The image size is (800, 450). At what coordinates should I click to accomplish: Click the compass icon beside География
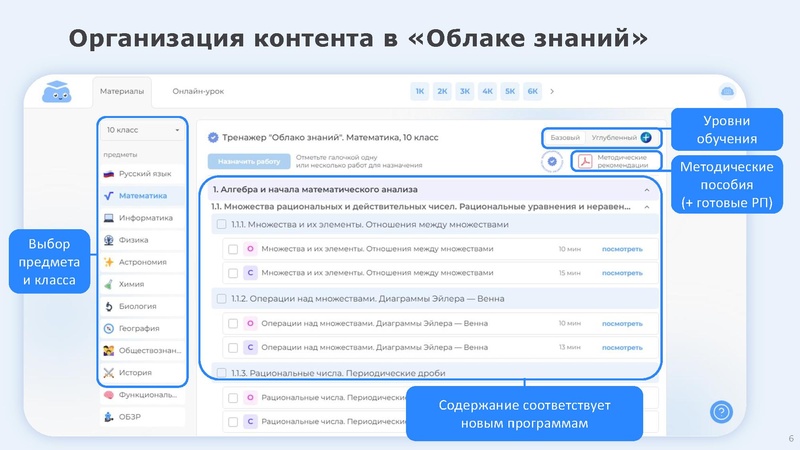[x=109, y=328]
